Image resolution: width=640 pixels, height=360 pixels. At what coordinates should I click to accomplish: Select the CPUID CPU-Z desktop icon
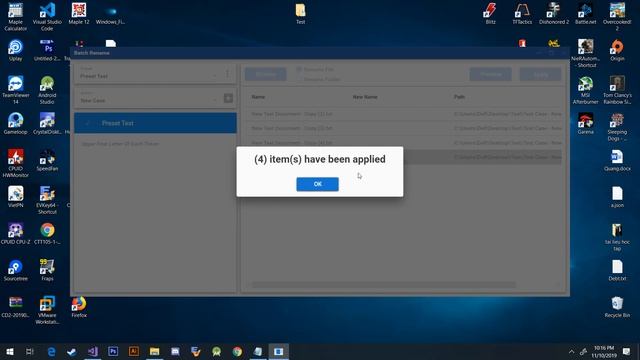[16, 233]
